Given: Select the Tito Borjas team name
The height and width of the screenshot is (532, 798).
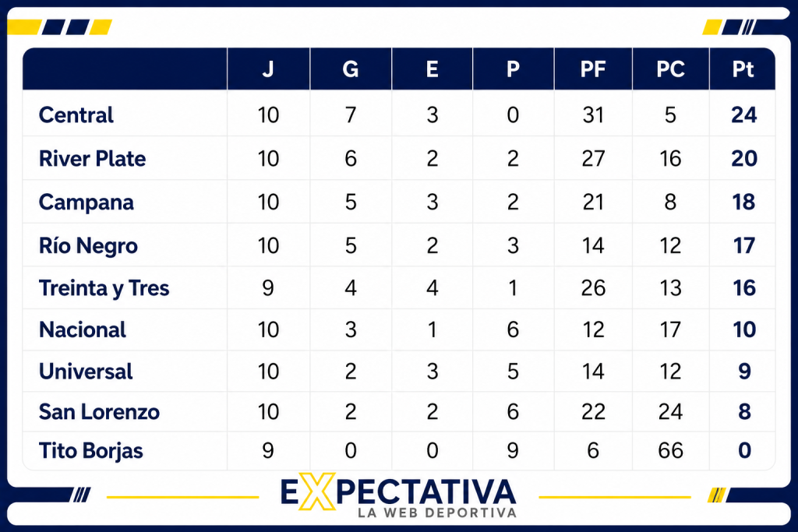Looking at the screenshot, I should click(91, 451).
